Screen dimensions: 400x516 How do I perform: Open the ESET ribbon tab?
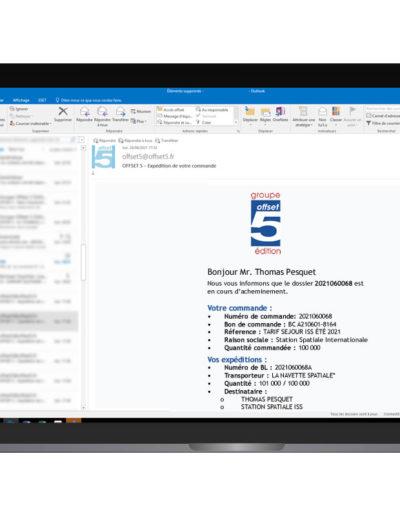(x=42, y=100)
